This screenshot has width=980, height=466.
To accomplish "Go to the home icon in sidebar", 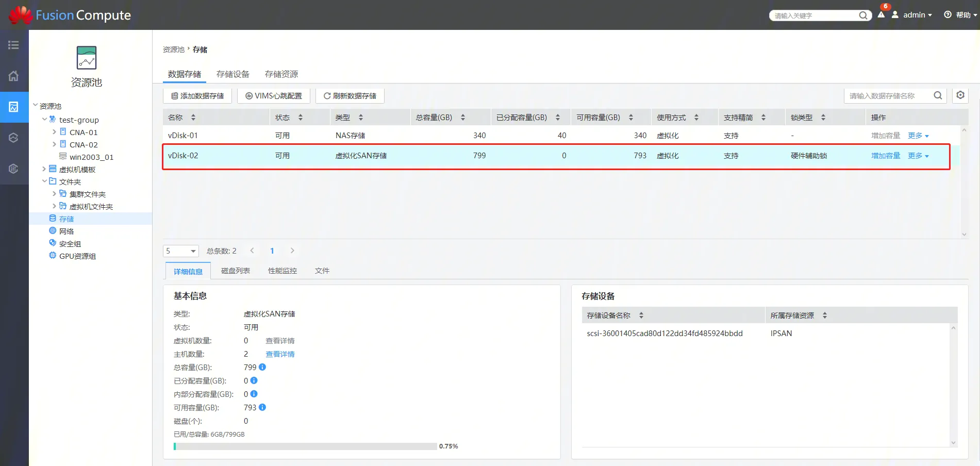I will click(14, 76).
